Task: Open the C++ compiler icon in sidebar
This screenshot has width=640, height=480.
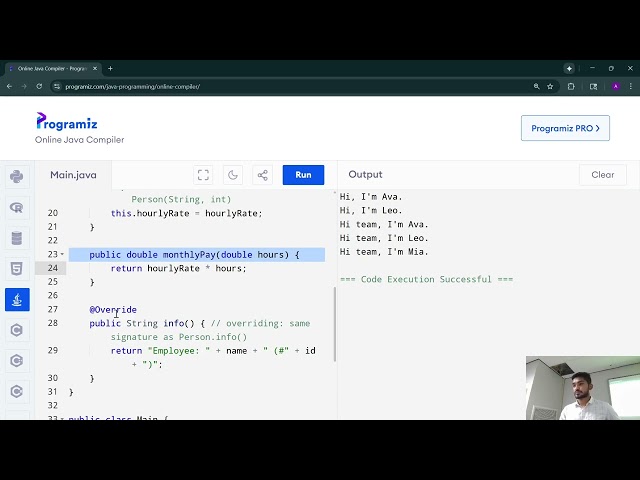Action: [x=17, y=361]
